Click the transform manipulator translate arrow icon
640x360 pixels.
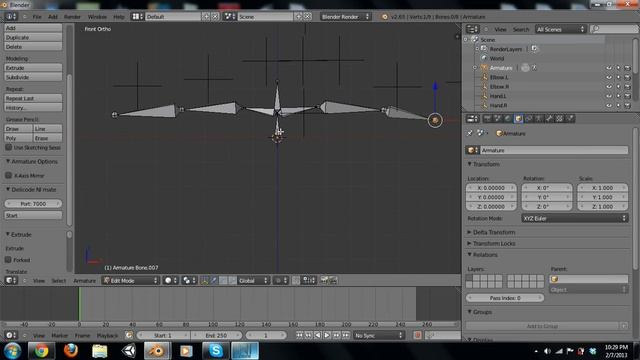pos(213,280)
